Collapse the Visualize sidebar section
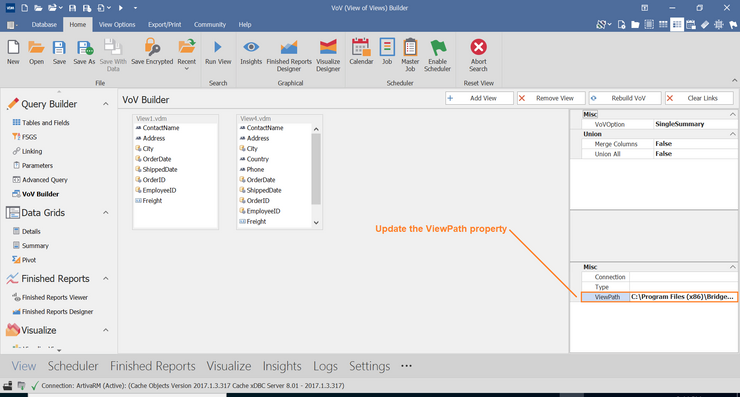This screenshot has height=397, width=740. pyautogui.click(x=106, y=330)
